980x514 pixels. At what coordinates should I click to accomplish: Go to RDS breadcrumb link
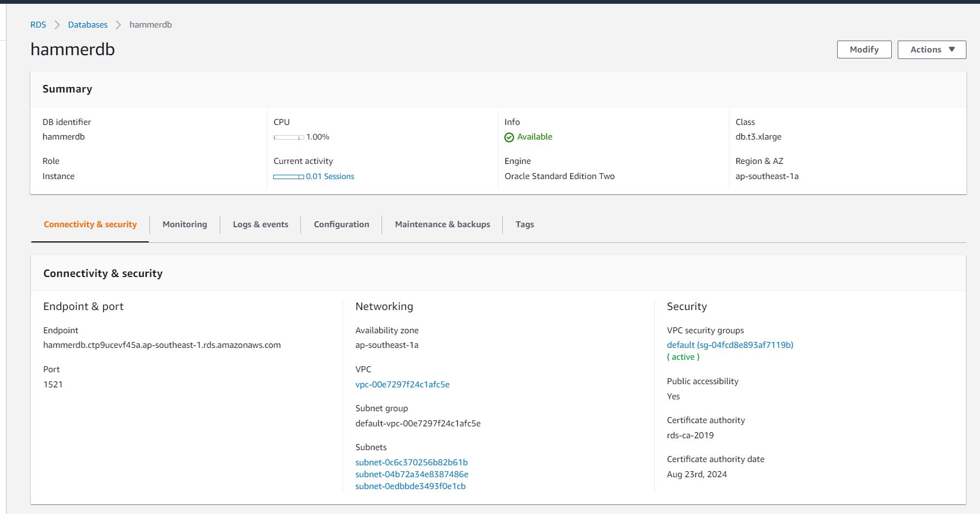click(x=38, y=25)
